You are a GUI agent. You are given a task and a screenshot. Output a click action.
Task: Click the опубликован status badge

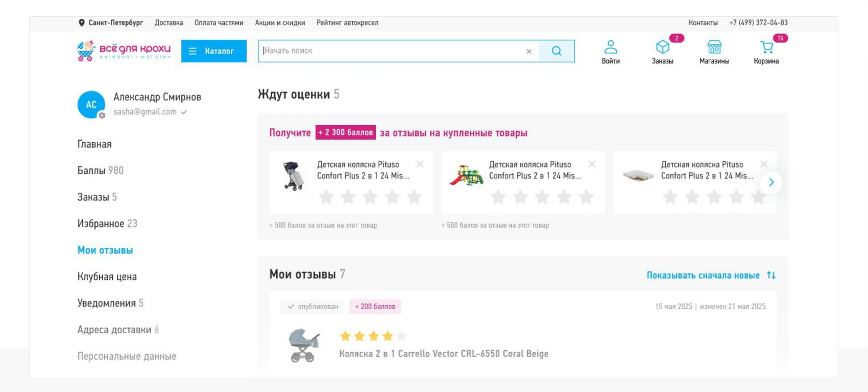pyautogui.click(x=312, y=307)
